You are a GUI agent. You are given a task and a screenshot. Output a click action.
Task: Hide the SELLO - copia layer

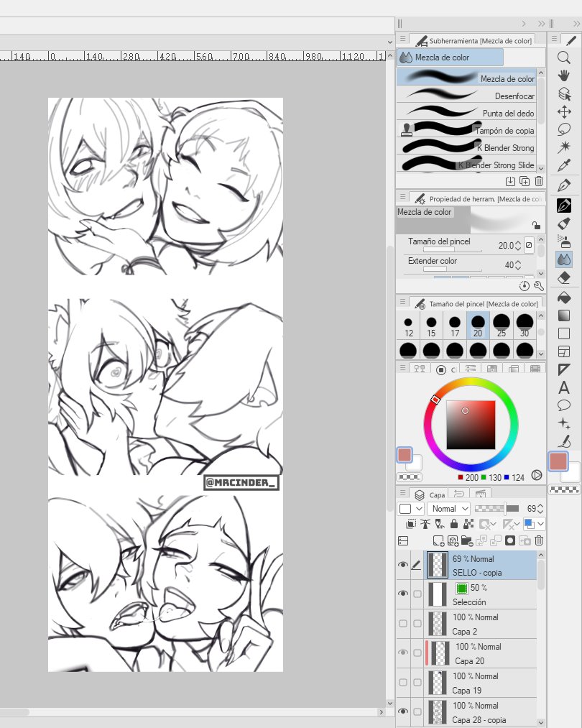pyautogui.click(x=403, y=565)
